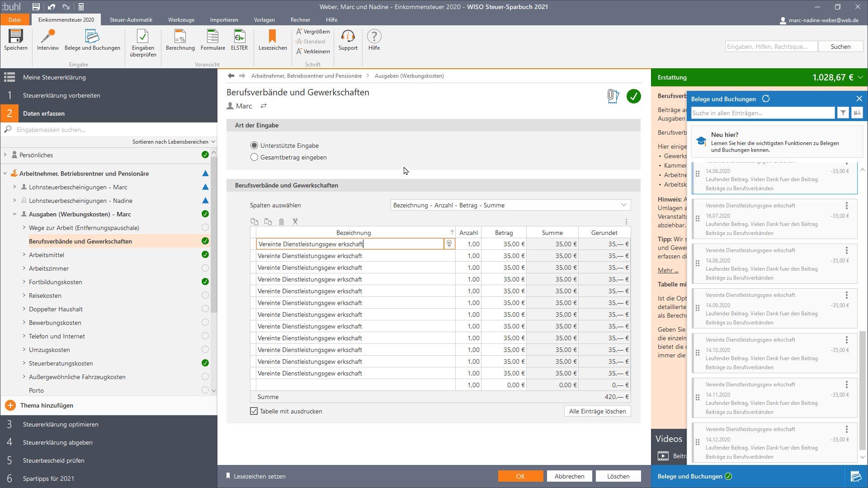
Task: Click the lightbulb hint in Bezeichnung cell
Action: (x=449, y=244)
